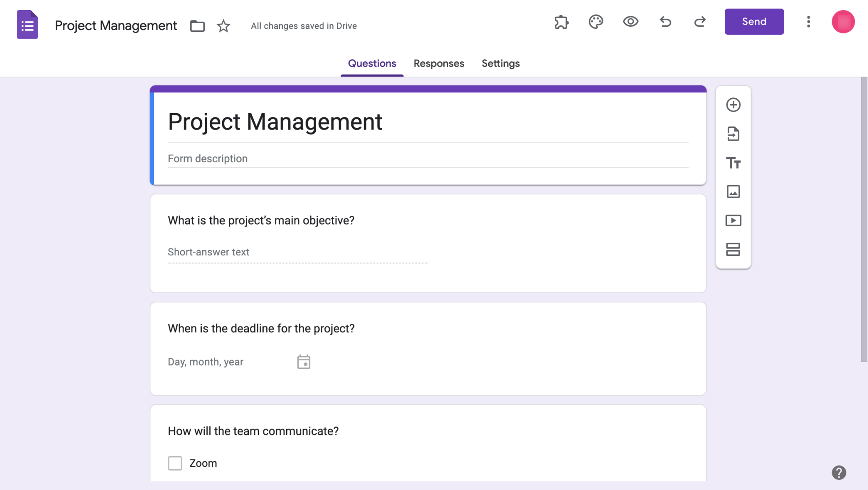Send the form
This screenshot has width=868, height=490.
pos(754,22)
